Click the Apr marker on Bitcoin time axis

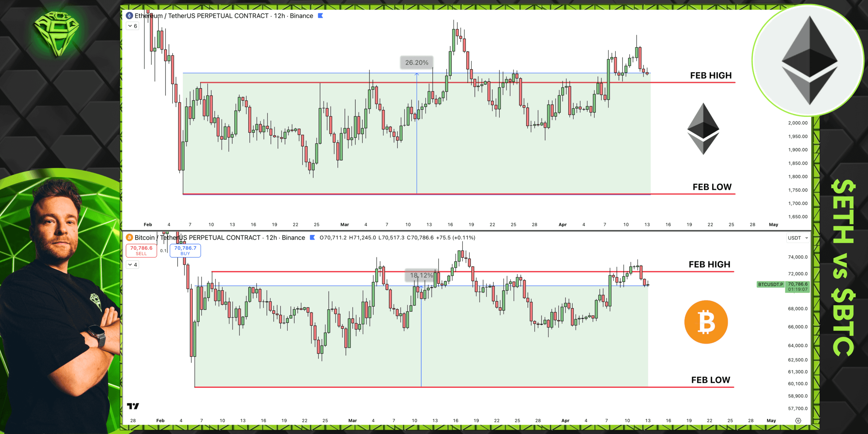coord(565,420)
